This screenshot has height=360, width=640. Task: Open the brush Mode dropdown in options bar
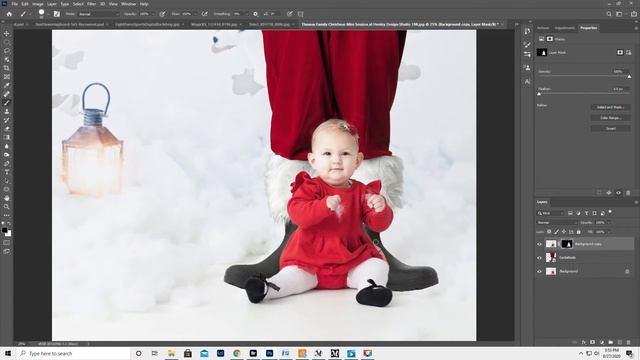pyautogui.click(x=98, y=14)
